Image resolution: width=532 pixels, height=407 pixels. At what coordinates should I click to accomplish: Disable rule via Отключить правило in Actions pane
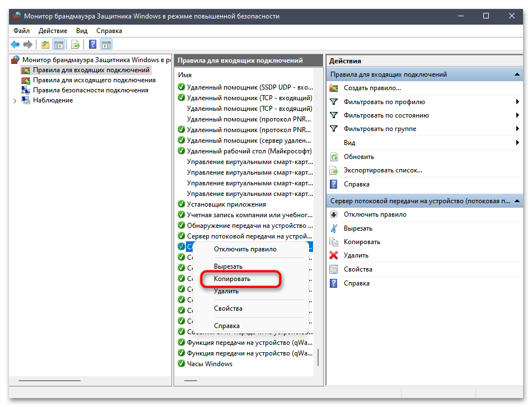click(x=375, y=214)
